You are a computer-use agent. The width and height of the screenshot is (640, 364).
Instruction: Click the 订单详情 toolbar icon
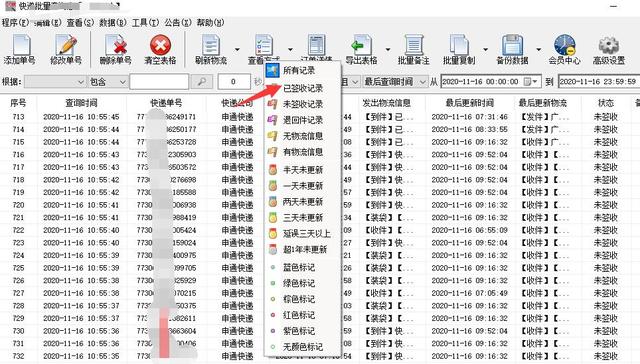tap(317, 45)
